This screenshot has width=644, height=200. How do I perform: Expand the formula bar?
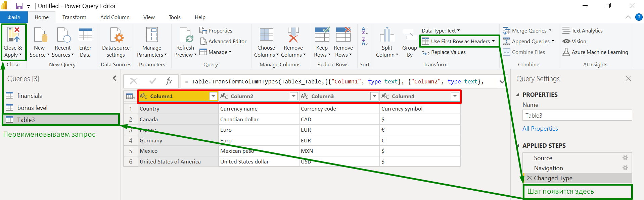[502, 81]
